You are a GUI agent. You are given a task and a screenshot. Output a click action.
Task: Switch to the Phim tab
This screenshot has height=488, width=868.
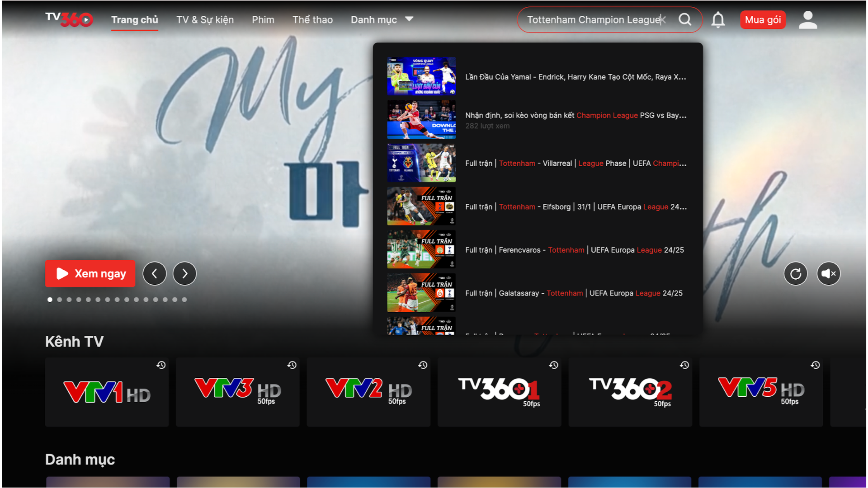pyautogui.click(x=263, y=19)
